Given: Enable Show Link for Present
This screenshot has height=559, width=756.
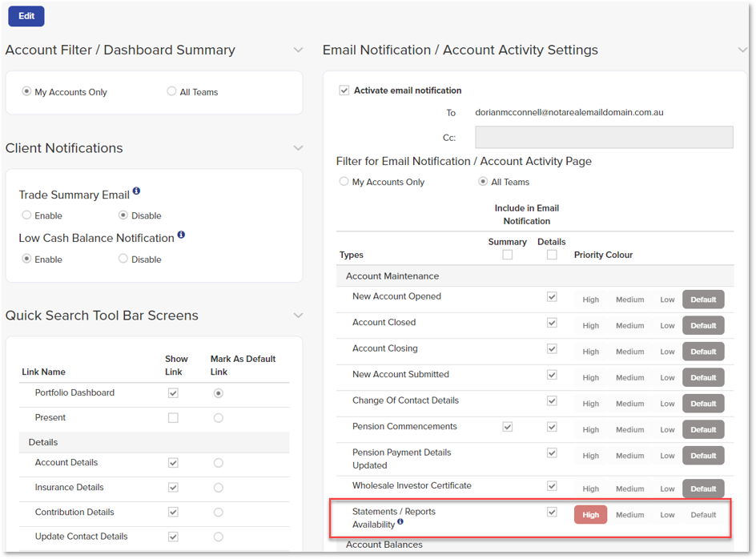Looking at the screenshot, I should (x=173, y=416).
